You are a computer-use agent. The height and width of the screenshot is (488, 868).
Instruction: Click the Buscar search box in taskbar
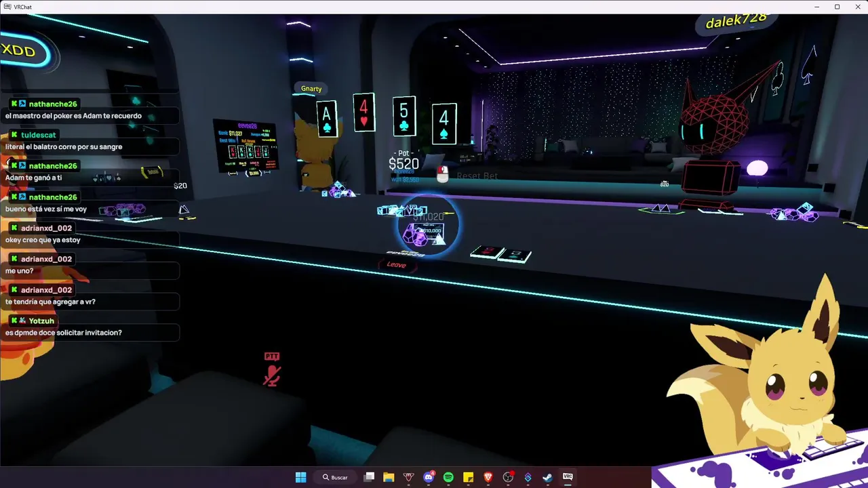[336, 477]
